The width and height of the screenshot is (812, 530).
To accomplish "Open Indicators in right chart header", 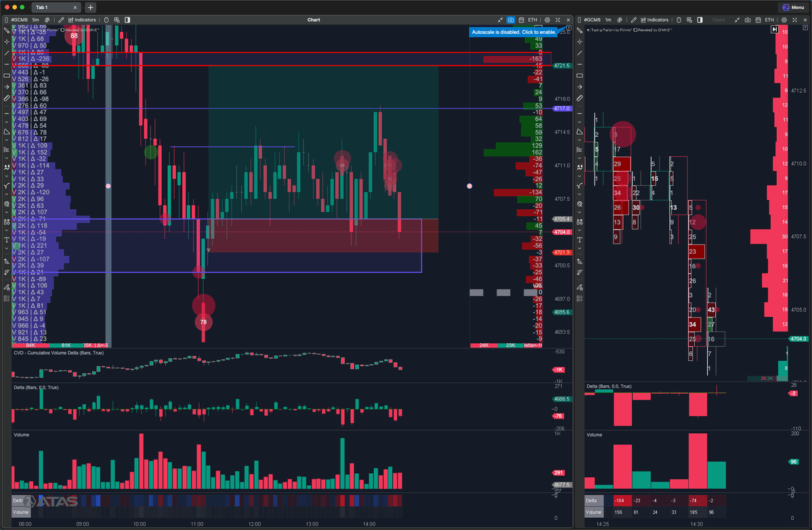I will [655, 20].
